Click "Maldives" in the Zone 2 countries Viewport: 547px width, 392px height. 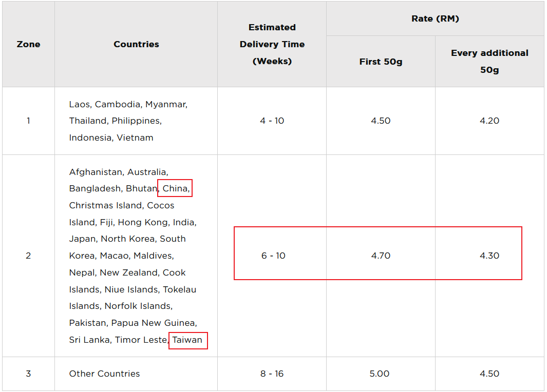point(153,256)
